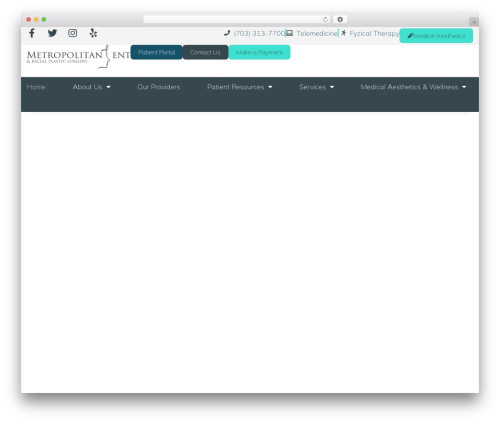Click the phone icon beside (703) 313-7700
Screen dimensions: 500x423
(x=227, y=33)
